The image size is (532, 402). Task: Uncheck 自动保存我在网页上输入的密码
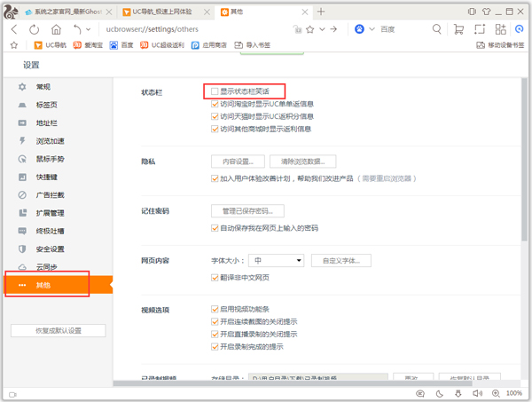(x=215, y=228)
